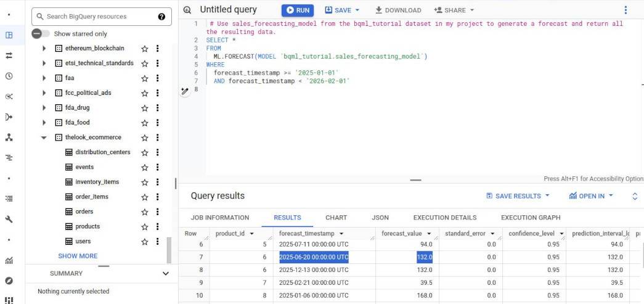This screenshot has height=304, width=644.
Task: Expand the faa dataset node
Action: [x=44, y=78]
